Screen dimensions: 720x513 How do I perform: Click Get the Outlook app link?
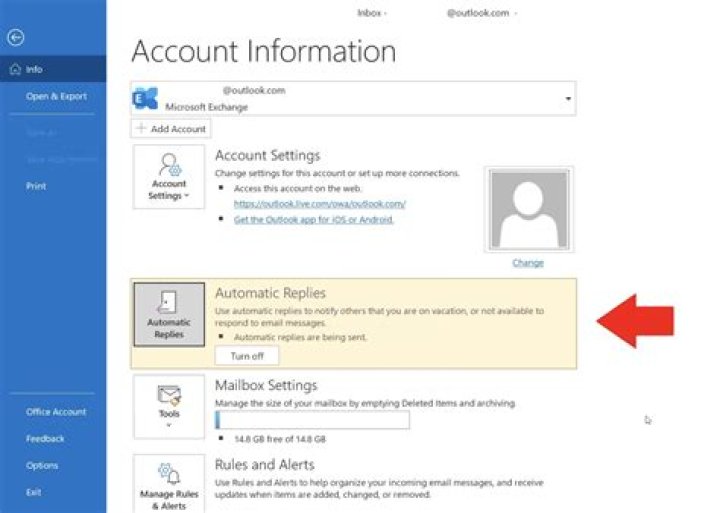tap(313, 219)
